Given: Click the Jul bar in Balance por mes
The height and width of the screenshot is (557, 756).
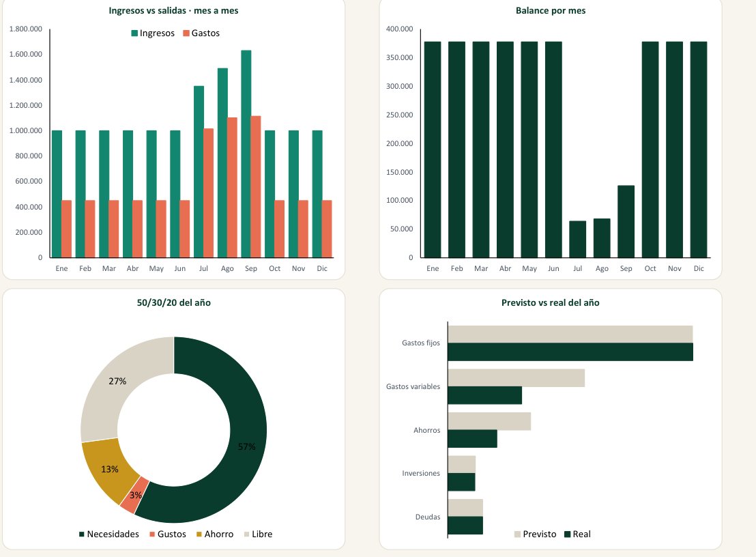Looking at the screenshot, I should click(x=578, y=239).
